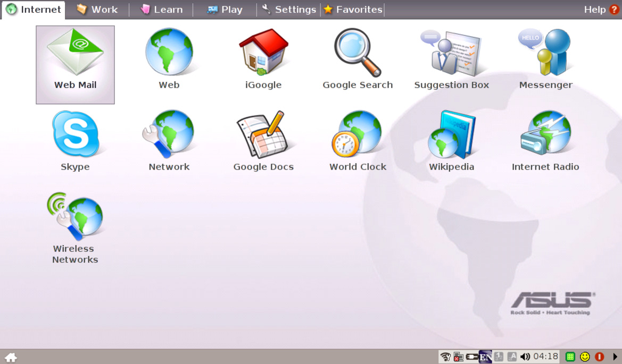Toggle the Num Lock tray indicator
Image resolution: width=622 pixels, height=364 pixels.
[x=499, y=357]
